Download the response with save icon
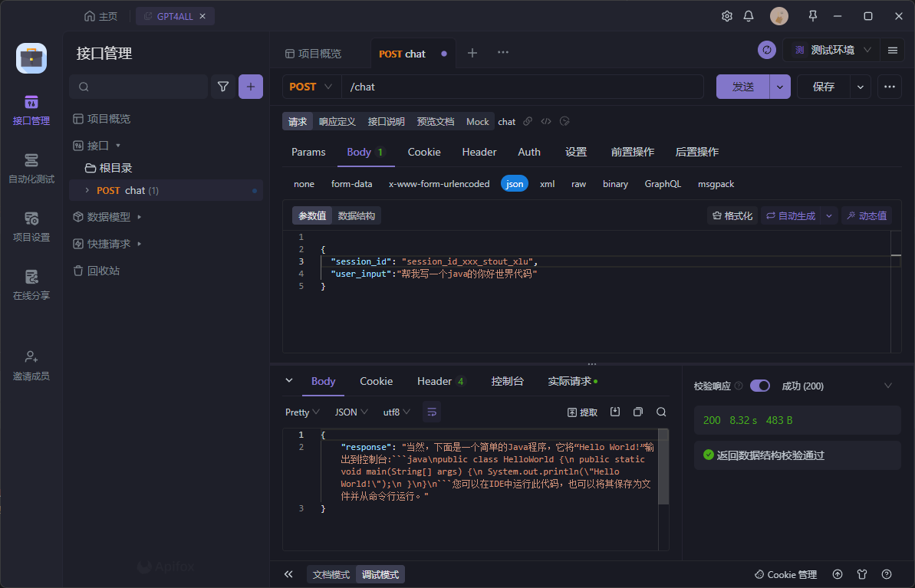Screen dimensions: 915x588 615,412
